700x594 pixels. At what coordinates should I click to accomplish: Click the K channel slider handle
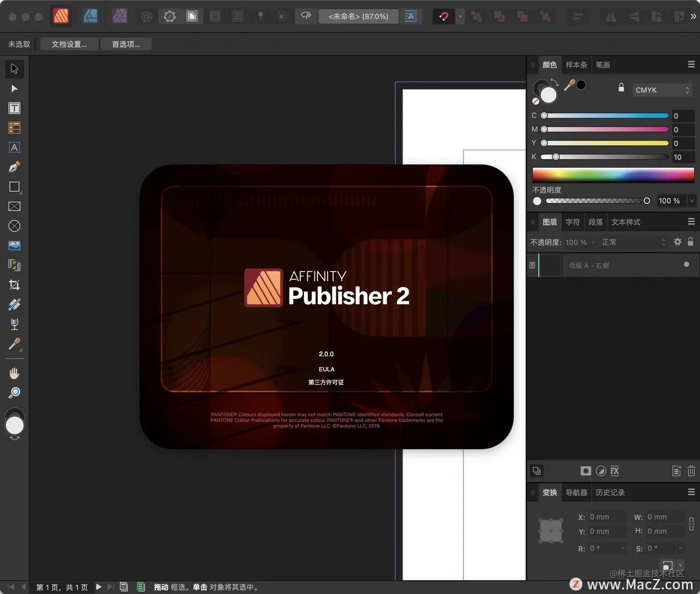(556, 157)
